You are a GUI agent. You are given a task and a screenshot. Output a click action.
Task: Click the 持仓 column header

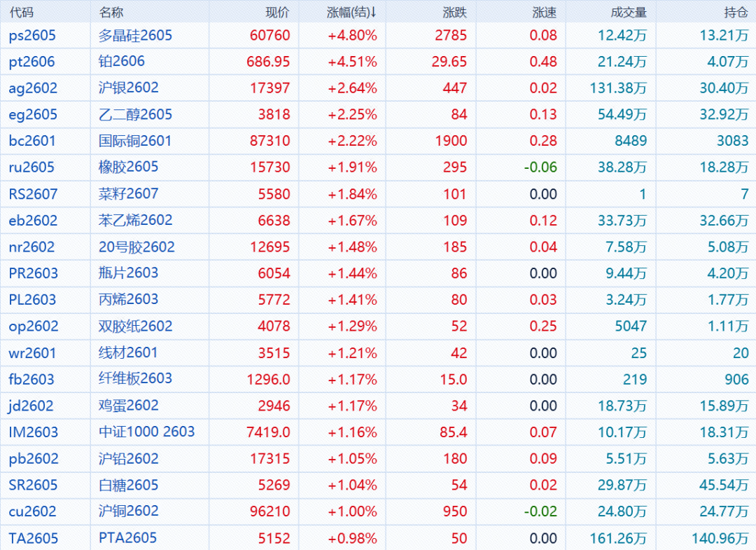pyautogui.click(x=735, y=12)
